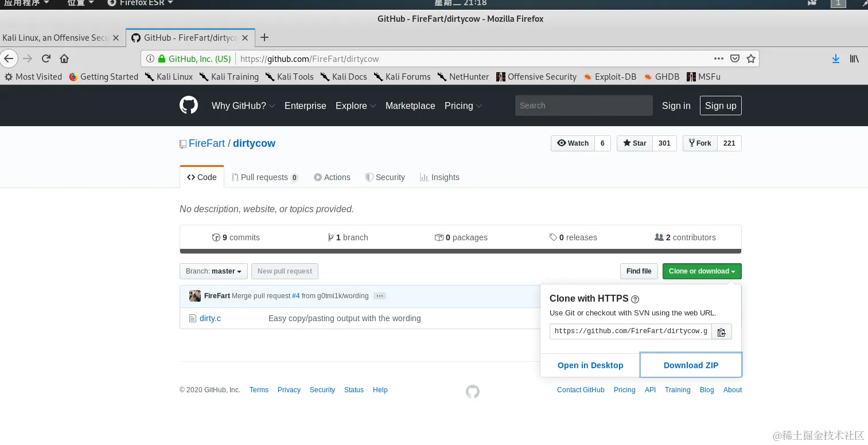Click Open in Desktop
This screenshot has width=868, height=445.
(590, 365)
